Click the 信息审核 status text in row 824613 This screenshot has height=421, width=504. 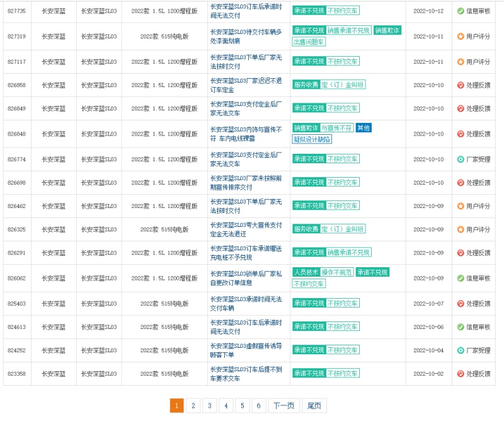[x=478, y=326]
